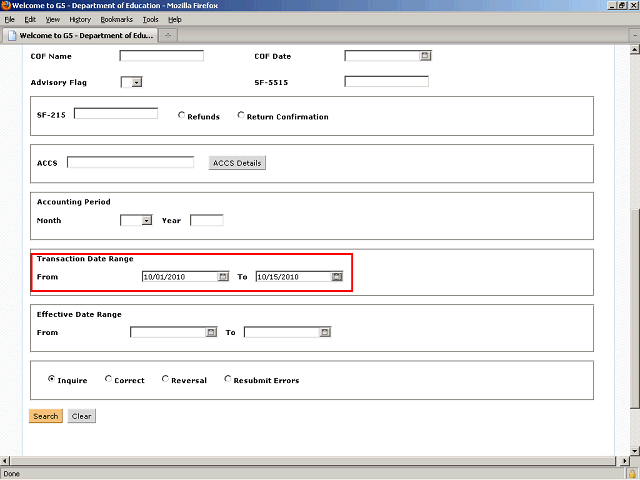
Task: Click the Accounting Period Year field
Action: tap(207, 220)
